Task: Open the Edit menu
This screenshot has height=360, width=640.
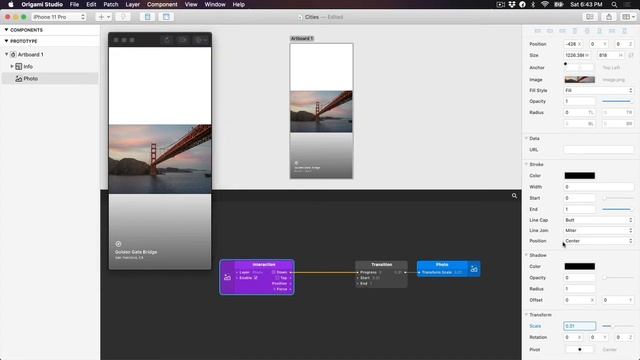Action: pyautogui.click(x=91, y=4)
